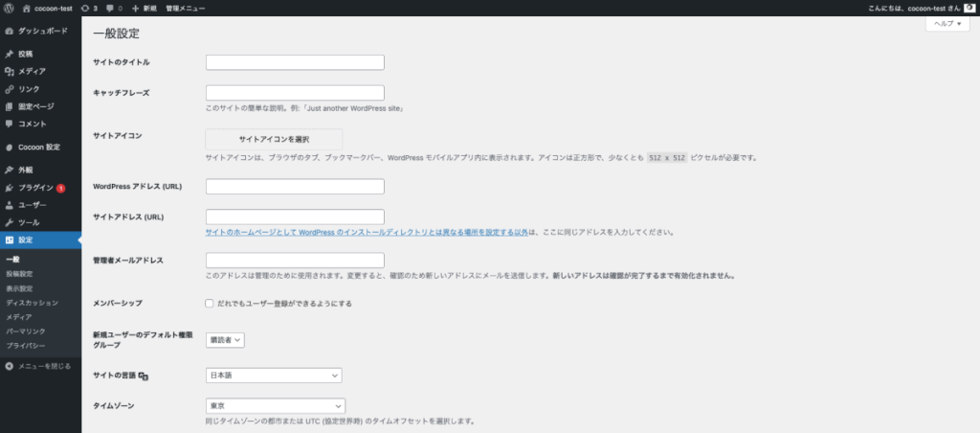Click the Settings sliders icon

tap(9, 239)
